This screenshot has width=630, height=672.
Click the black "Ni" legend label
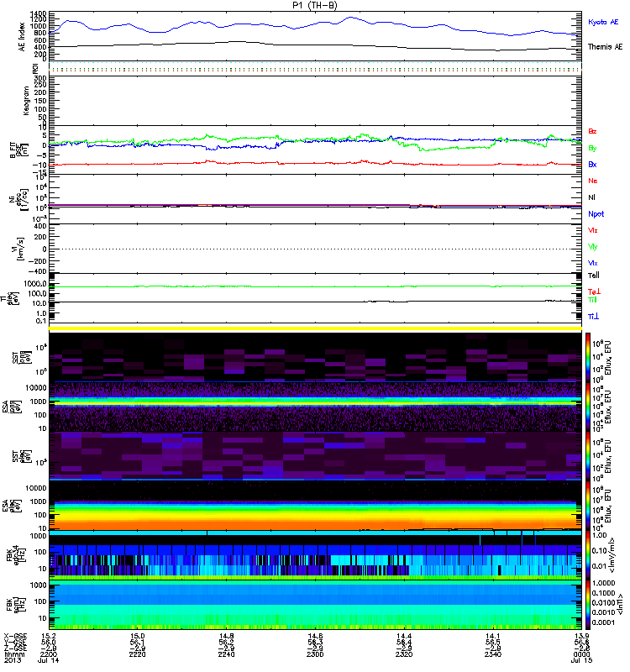(x=591, y=197)
